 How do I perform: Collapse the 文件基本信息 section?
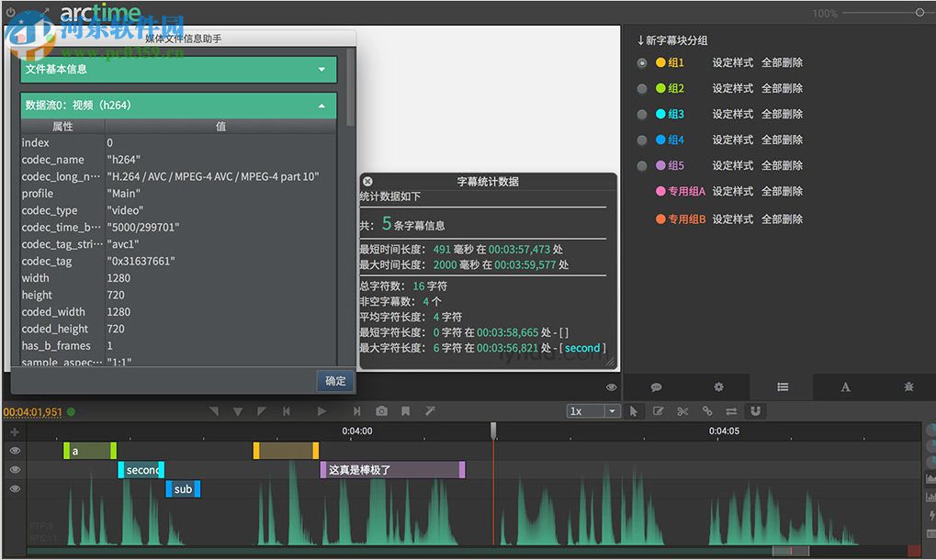coord(321,69)
